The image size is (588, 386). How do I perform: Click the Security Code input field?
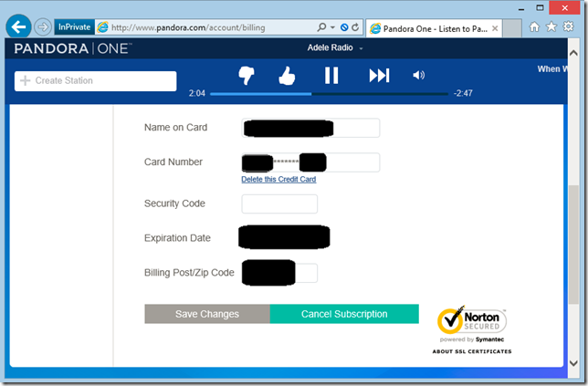279,203
